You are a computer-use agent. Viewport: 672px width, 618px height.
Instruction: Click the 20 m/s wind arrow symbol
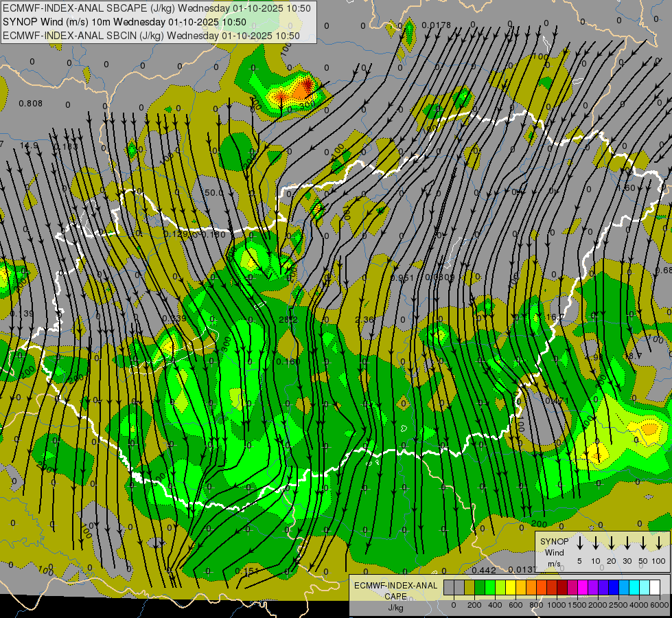point(611,543)
